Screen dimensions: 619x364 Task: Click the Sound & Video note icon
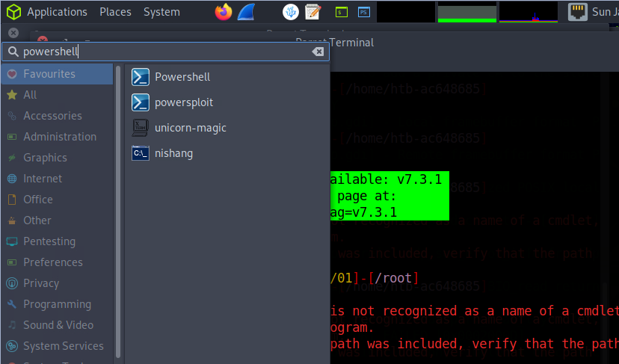[x=12, y=325]
